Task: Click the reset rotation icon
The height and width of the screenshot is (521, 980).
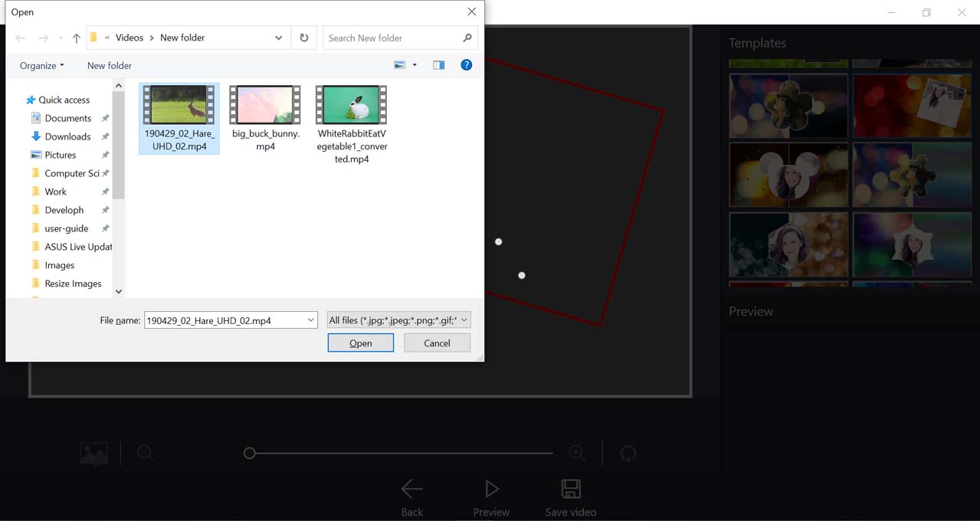Action: 628,454
